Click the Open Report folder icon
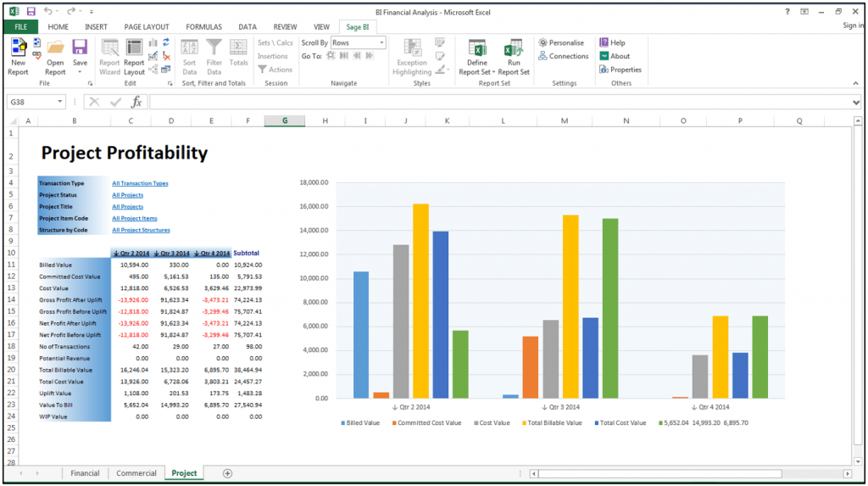 click(x=55, y=47)
